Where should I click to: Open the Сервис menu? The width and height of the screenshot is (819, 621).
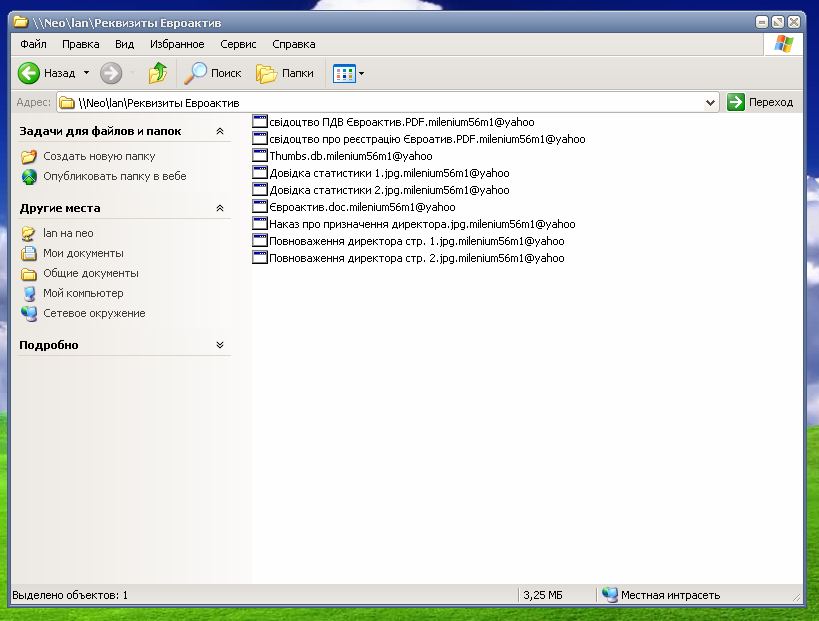tap(238, 44)
